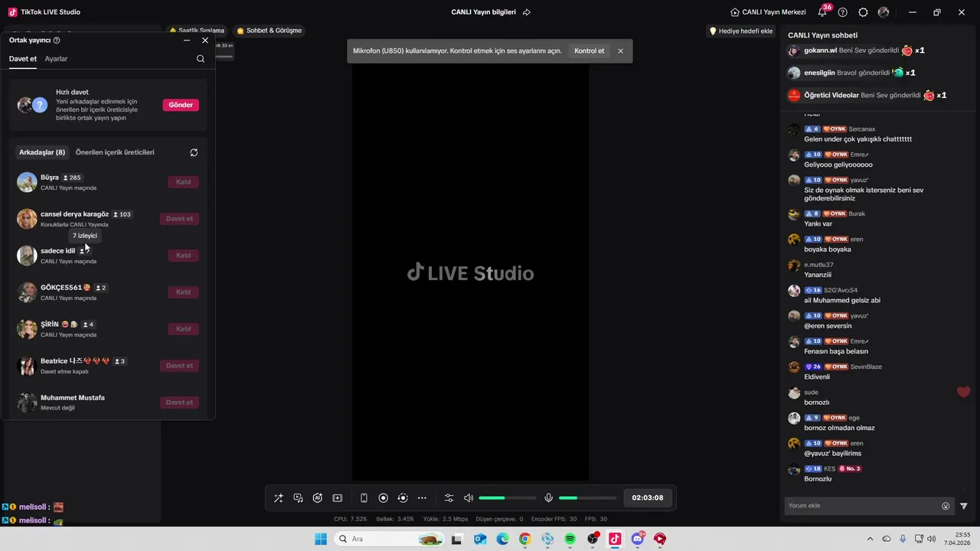Open Spotify from the taskbar
The height and width of the screenshot is (551, 980).
570,539
